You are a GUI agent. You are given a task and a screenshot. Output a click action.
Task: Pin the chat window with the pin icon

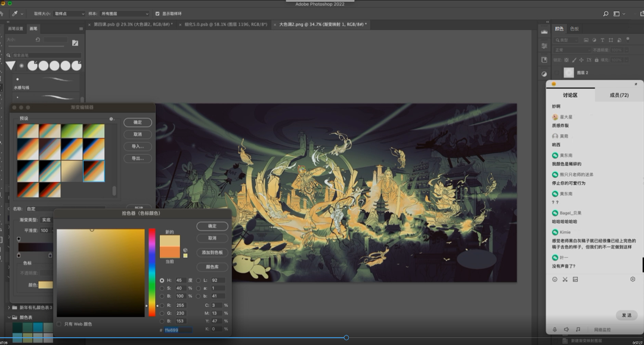point(636,84)
